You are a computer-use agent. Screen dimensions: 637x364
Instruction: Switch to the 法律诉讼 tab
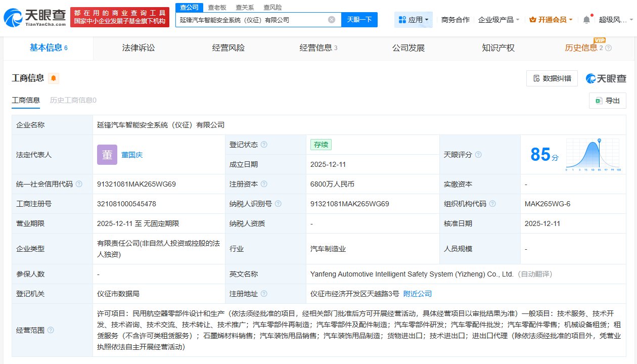pyautogui.click(x=139, y=48)
